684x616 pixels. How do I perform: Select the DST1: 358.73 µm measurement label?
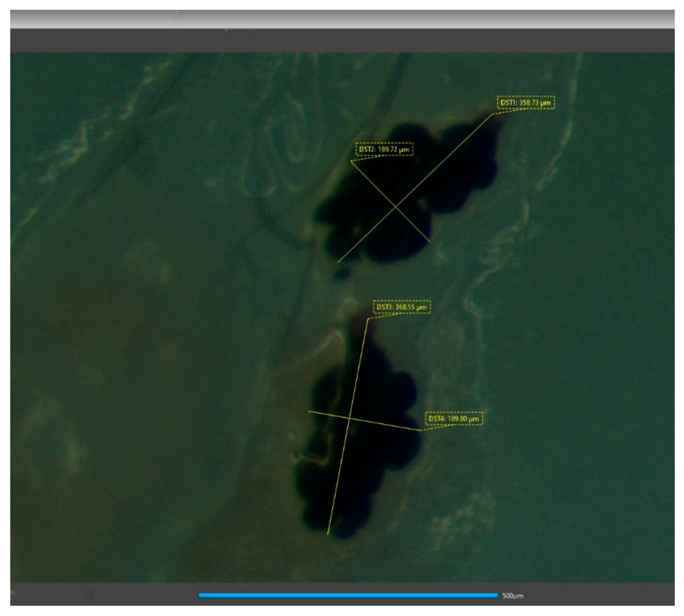(x=526, y=103)
